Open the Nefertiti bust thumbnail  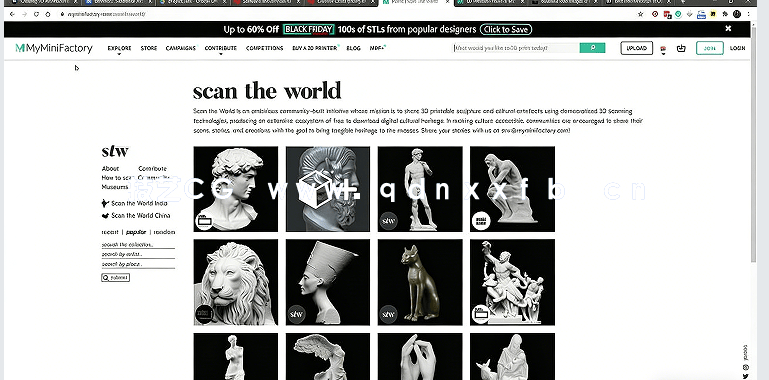328,282
